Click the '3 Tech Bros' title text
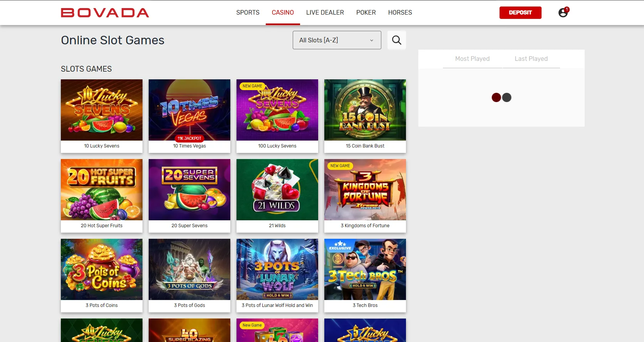Screen dimensions: 644x342 [365, 305]
